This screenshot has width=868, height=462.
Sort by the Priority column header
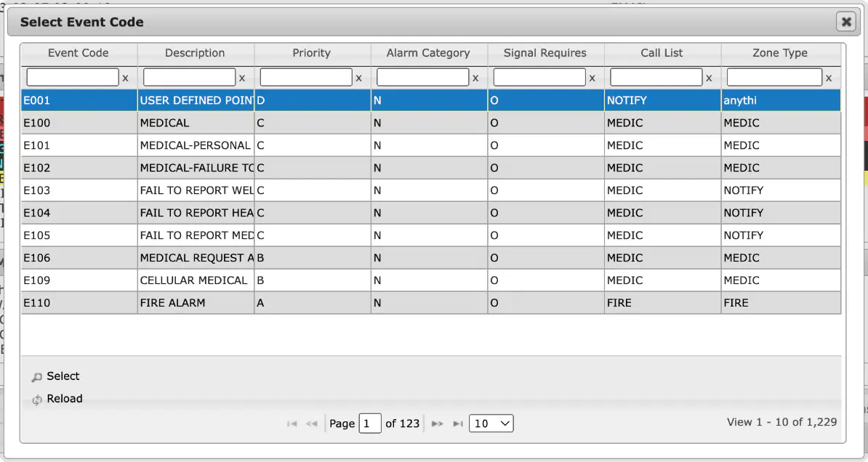[x=312, y=53]
